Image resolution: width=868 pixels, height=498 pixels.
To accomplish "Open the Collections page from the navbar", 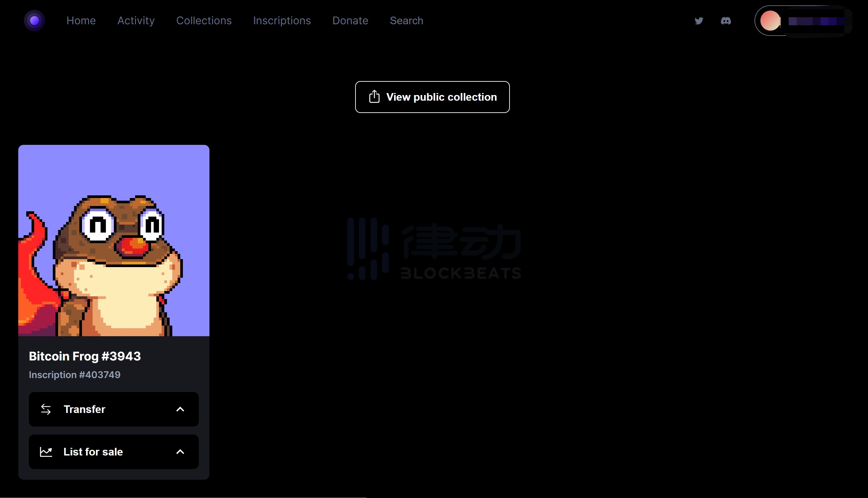I will 204,21.
